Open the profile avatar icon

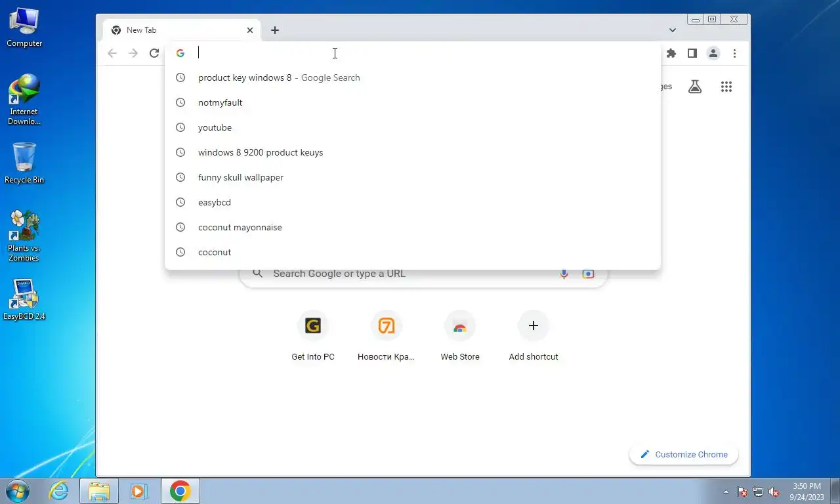pos(713,53)
